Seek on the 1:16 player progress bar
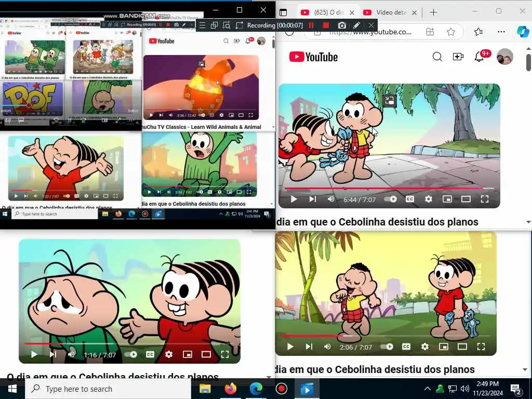This screenshot has height=399, width=532. 129,343
